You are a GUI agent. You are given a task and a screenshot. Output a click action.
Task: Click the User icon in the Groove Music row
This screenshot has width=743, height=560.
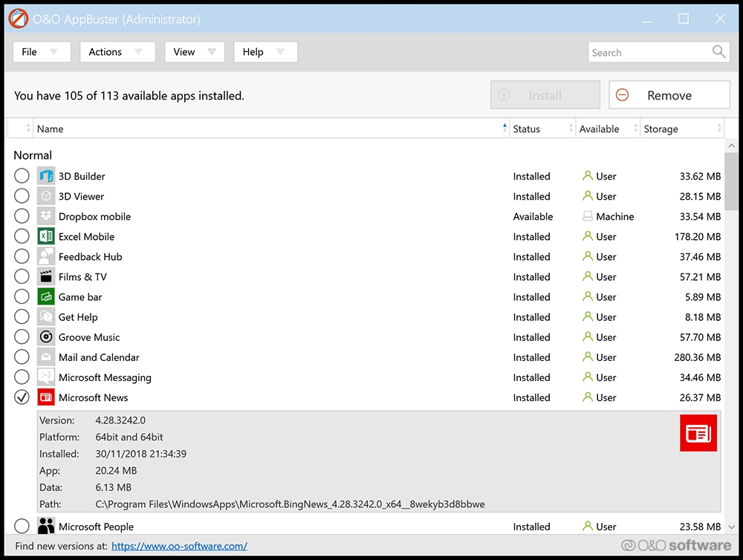coord(588,337)
